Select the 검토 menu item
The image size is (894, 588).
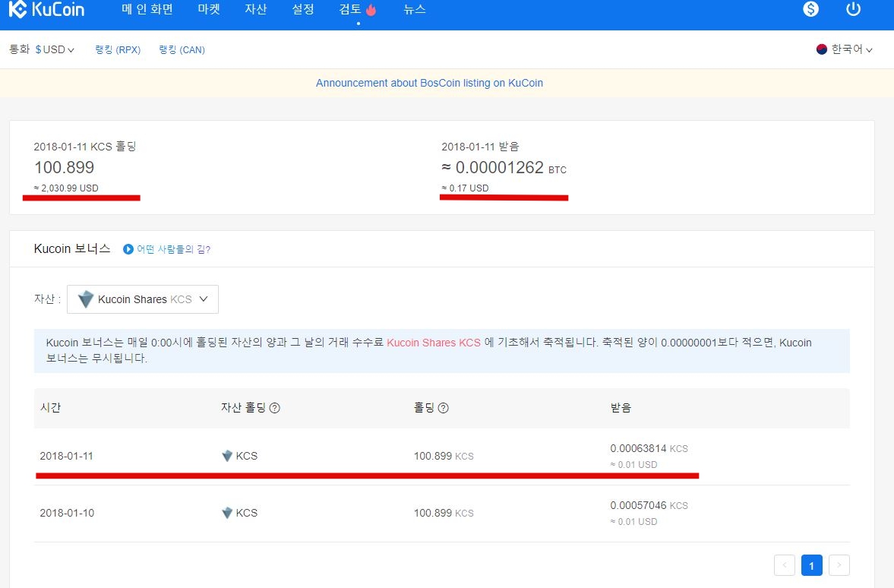(x=349, y=10)
